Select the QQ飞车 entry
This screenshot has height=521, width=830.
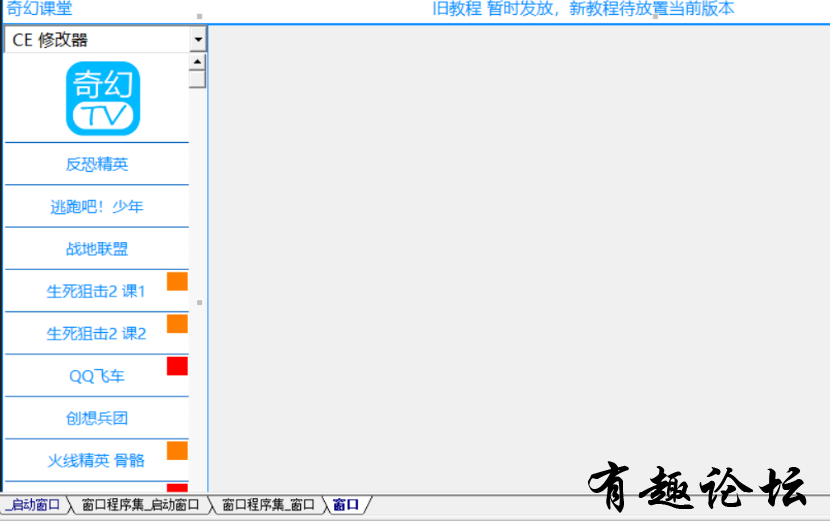(97, 376)
